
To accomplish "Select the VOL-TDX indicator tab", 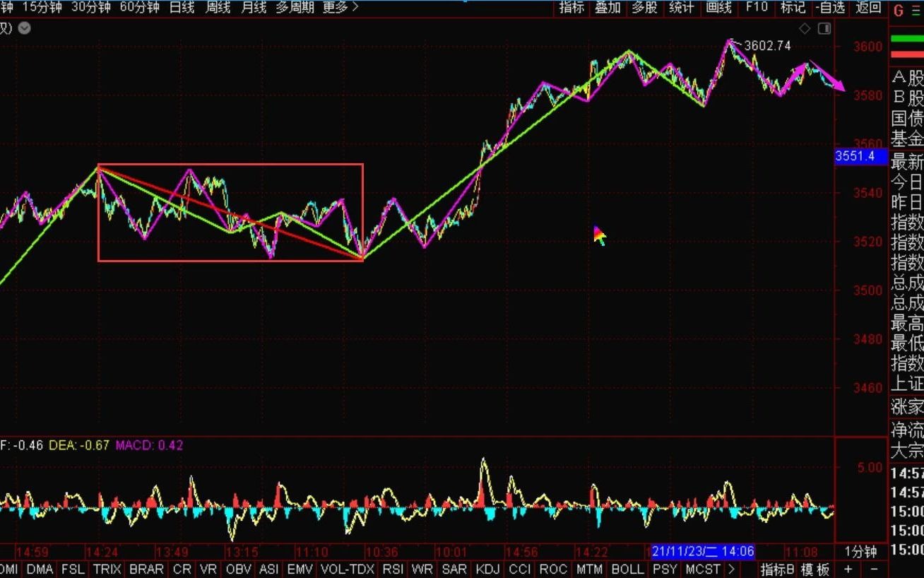I will [348, 570].
